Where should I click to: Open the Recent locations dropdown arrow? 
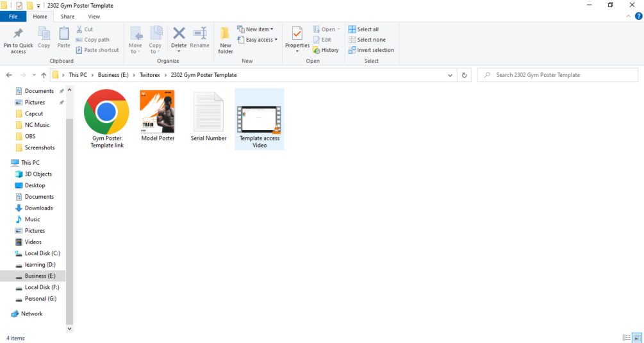click(34, 75)
